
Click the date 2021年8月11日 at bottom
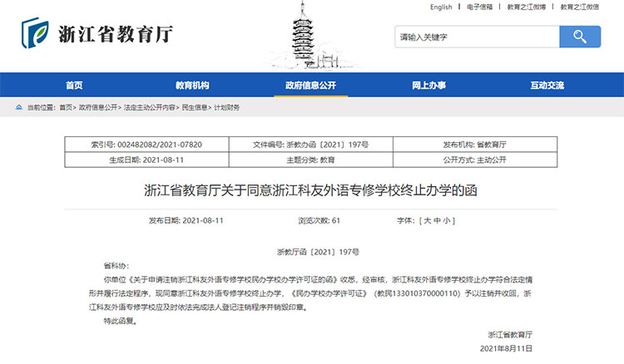point(506,348)
